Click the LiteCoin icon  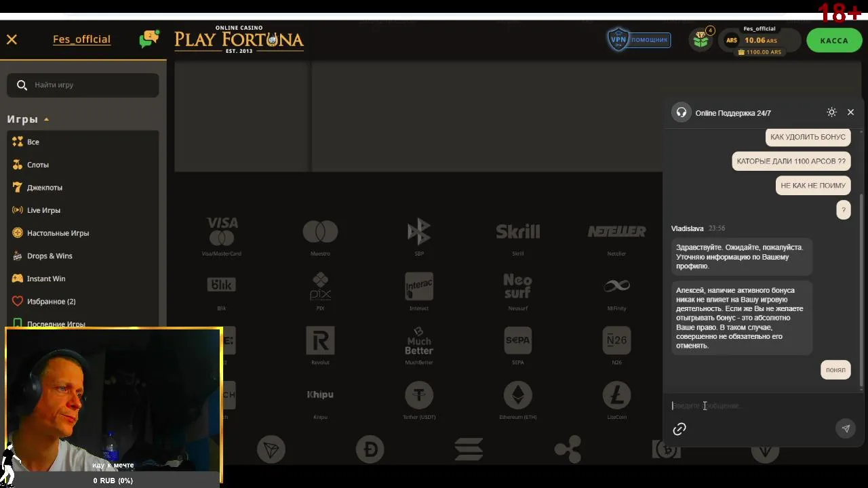tap(616, 394)
